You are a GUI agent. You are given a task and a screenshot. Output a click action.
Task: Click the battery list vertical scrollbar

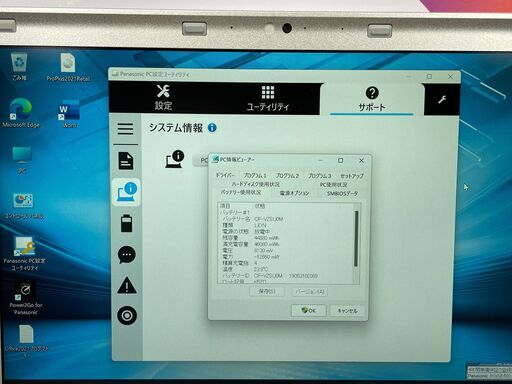356,239
